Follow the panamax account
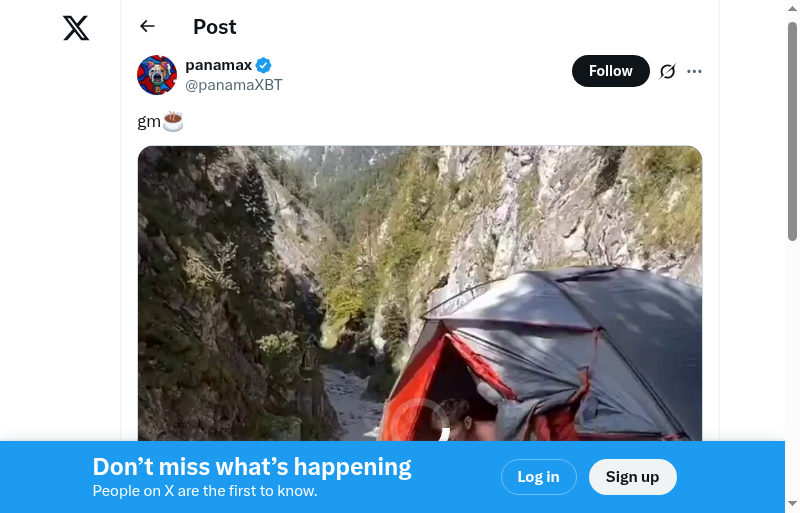 tap(610, 71)
